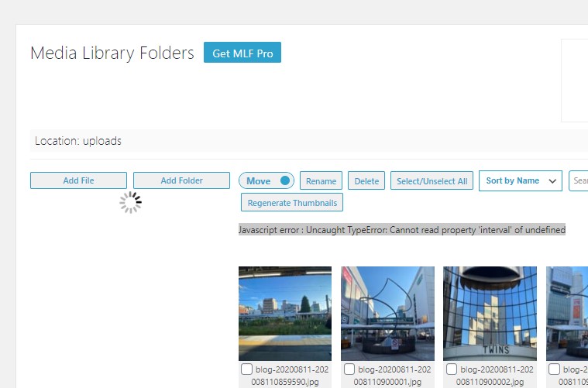Open the train platform photo thumbnail
This screenshot has width=588, height=388.
[x=285, y=314]
